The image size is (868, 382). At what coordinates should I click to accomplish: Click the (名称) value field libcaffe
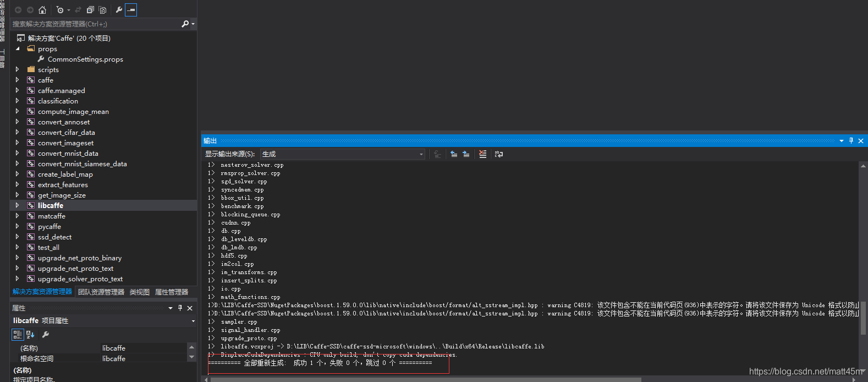(144, 348)
